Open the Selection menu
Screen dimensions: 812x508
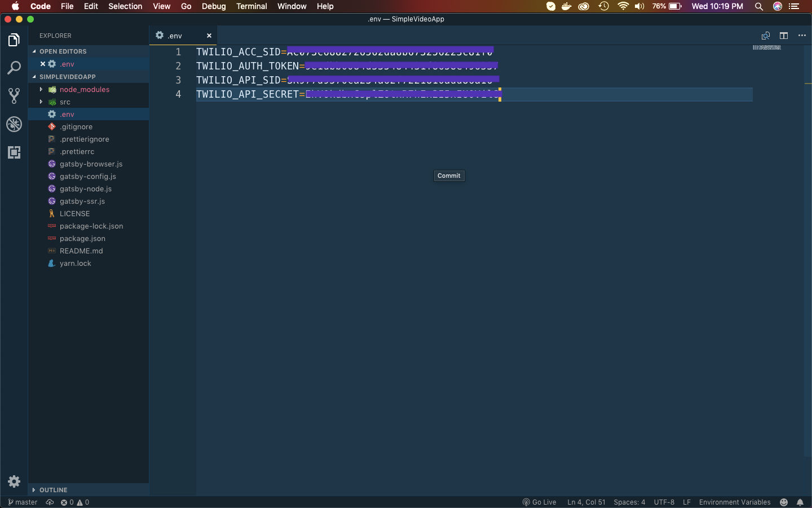[125, 6]
